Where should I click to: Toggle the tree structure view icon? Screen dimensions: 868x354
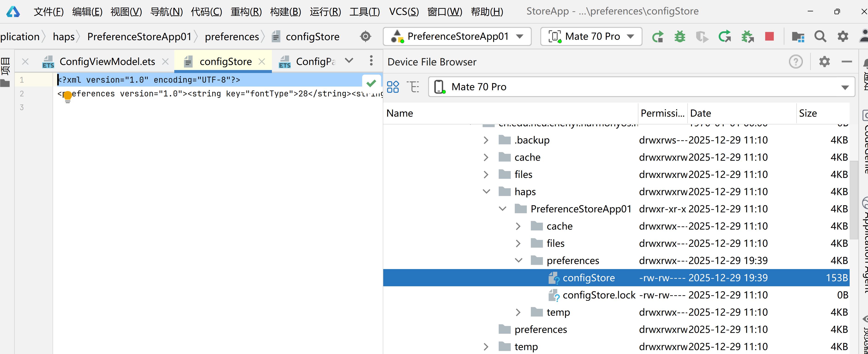(x=413, y=87)
